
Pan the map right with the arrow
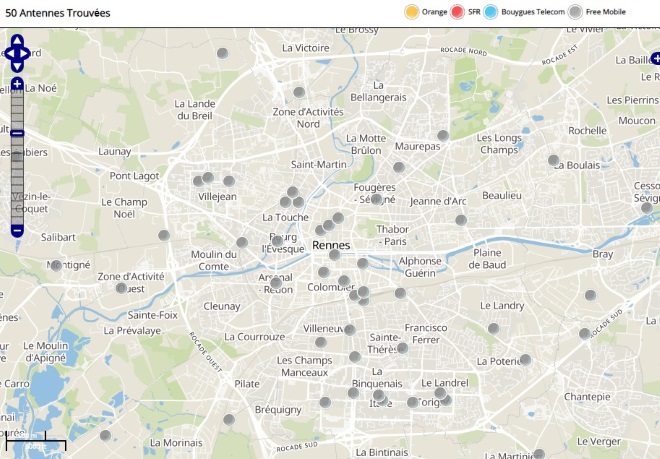click(26, 53)
